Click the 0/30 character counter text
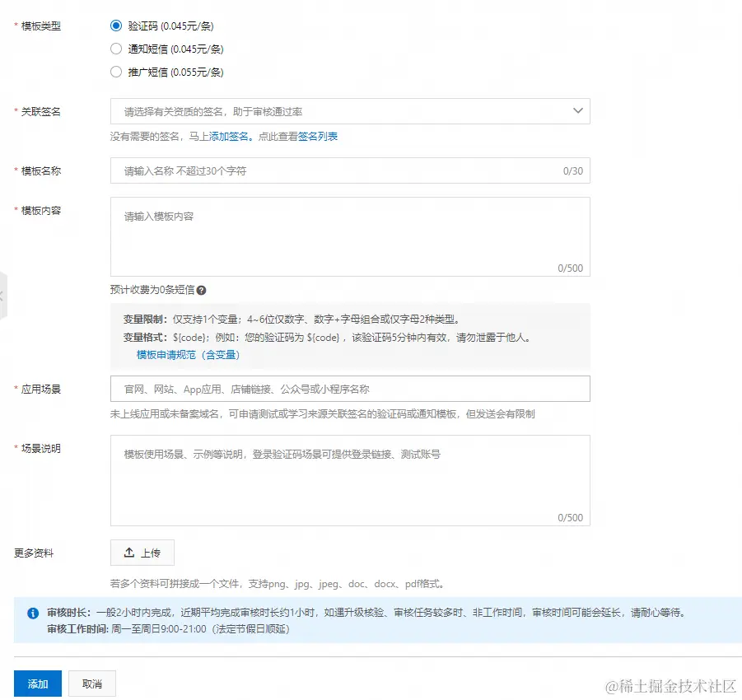Image resolution: width=742 pixels, height=700 pixels. click(572, 170)
